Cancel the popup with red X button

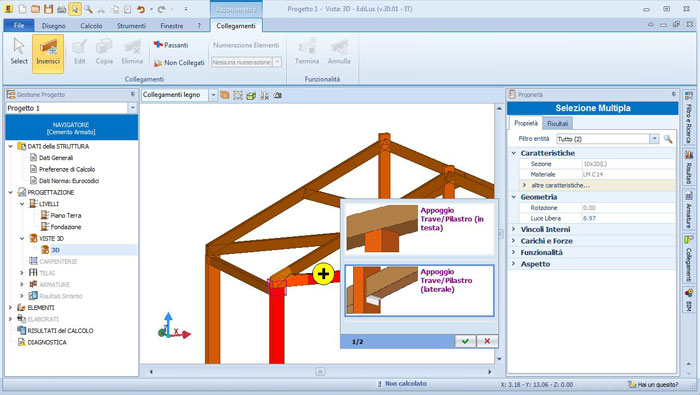point(487,341)
